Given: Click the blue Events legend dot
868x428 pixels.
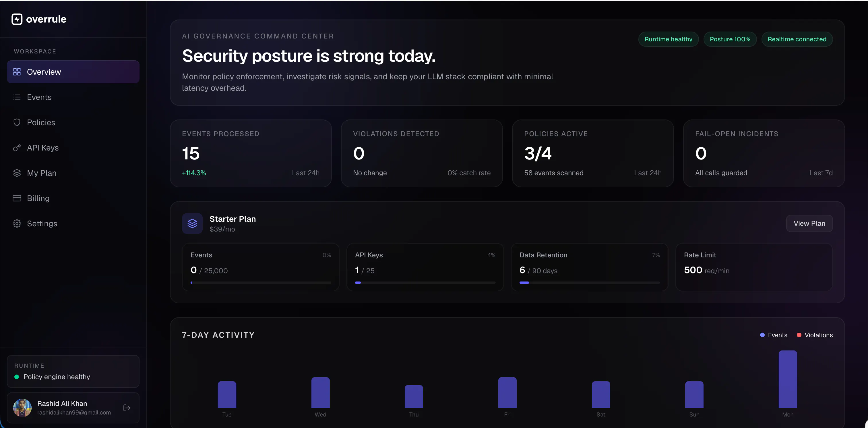Looking at the screenshot, I should tap(762, 335).
